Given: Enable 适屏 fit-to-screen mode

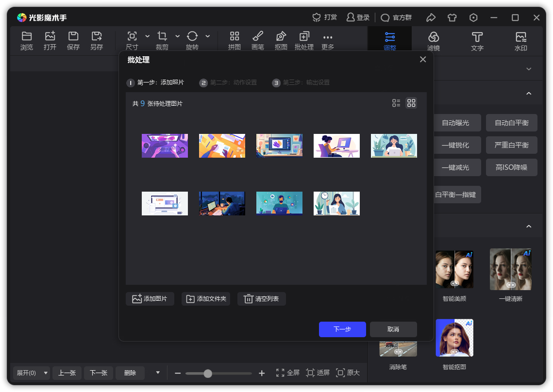Looking at the screenshot, I should pos(318,373).
